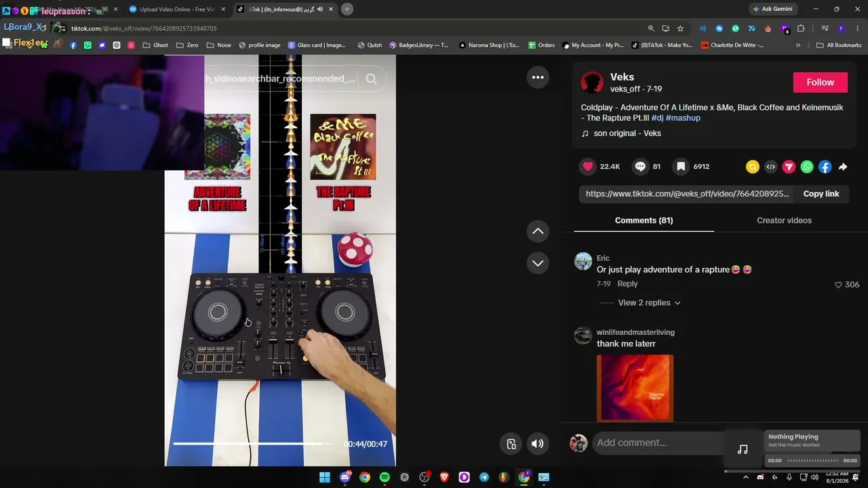
Task: Send to friends using red paper-plane icon
Action: pos(789,167)
